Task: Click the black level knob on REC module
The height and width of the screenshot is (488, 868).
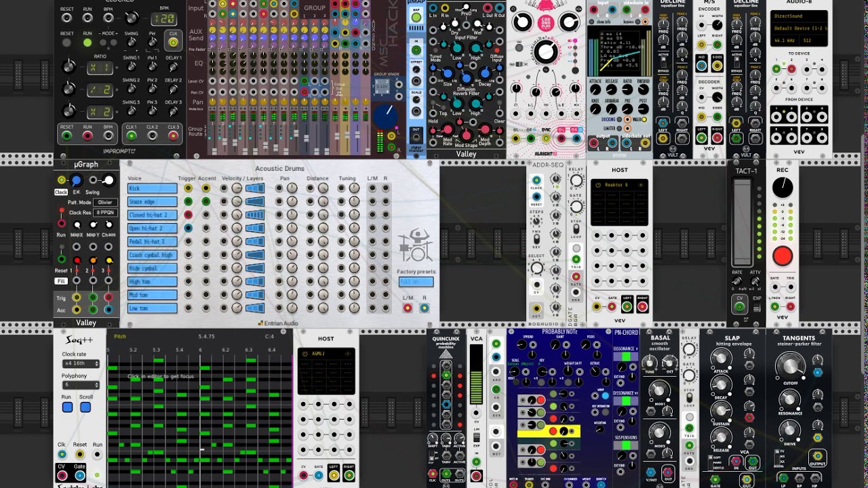Action: click(x=783, y=188)
